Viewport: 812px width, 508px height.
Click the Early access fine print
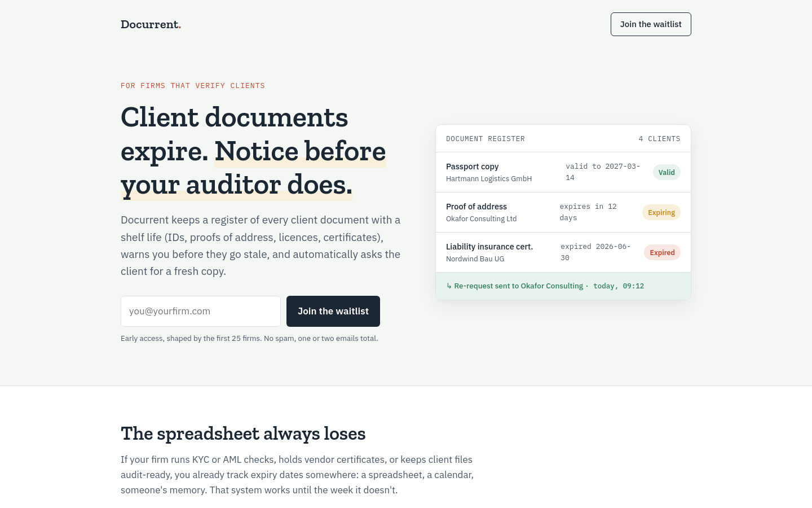point(249,339)
